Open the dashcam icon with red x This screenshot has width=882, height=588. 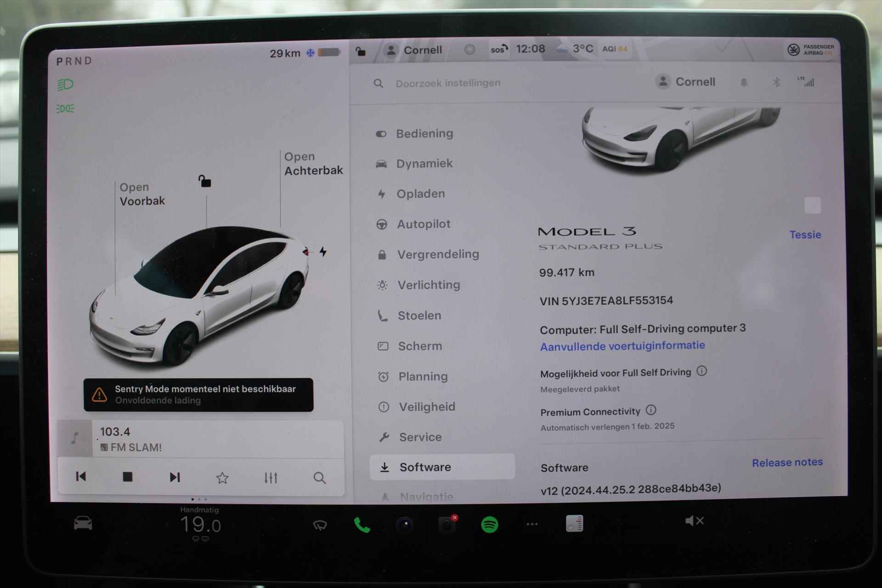click(x=447, y=524)
